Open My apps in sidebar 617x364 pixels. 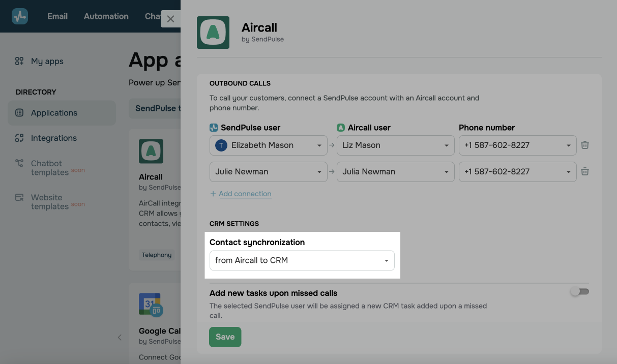click(47, 61)
